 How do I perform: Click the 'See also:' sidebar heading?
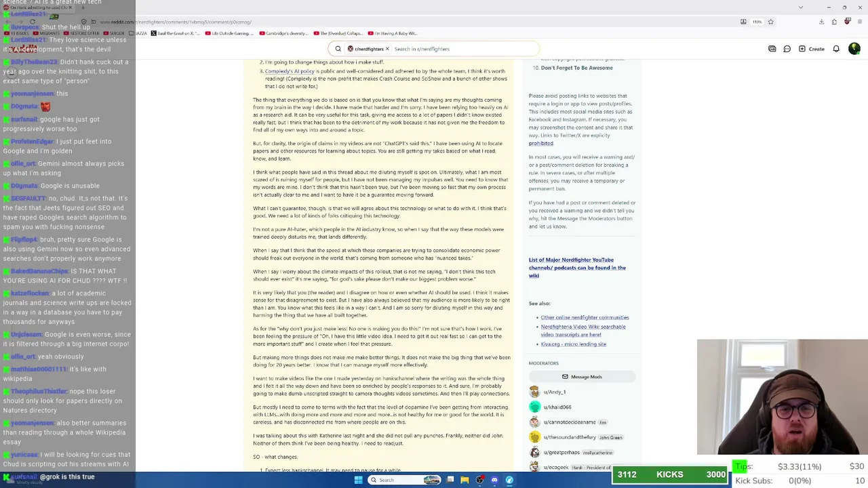pos(540,304)
